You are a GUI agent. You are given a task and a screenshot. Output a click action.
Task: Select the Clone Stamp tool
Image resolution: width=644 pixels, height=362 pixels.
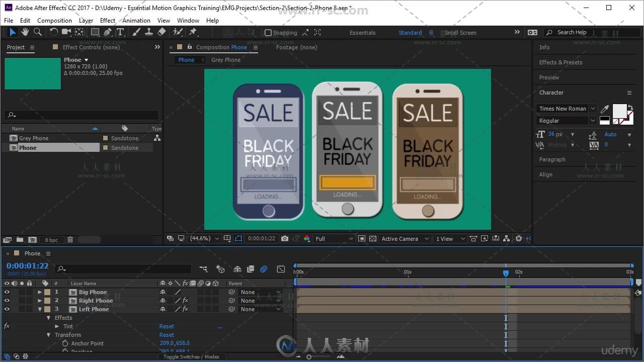(149, 32)
